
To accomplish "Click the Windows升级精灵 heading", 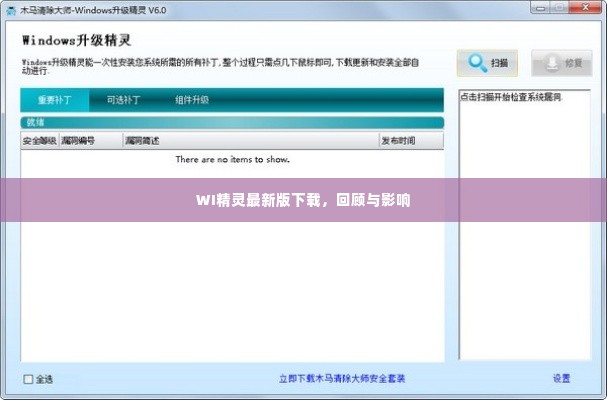I will 77,40.
